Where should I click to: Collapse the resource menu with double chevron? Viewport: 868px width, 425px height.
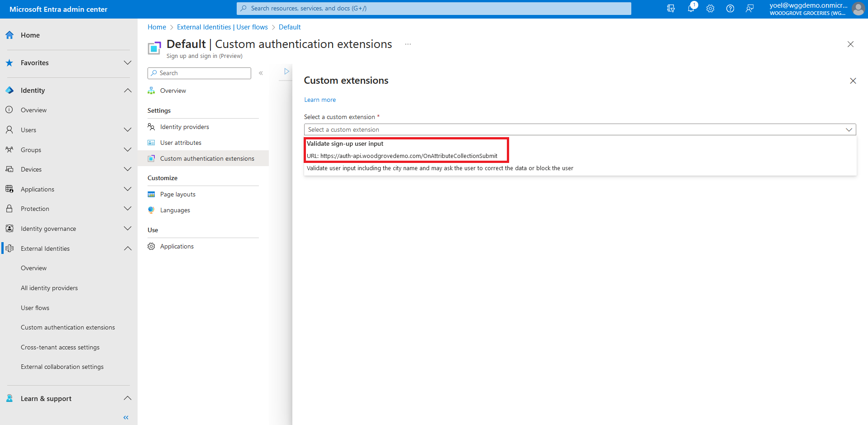(261, 73)
